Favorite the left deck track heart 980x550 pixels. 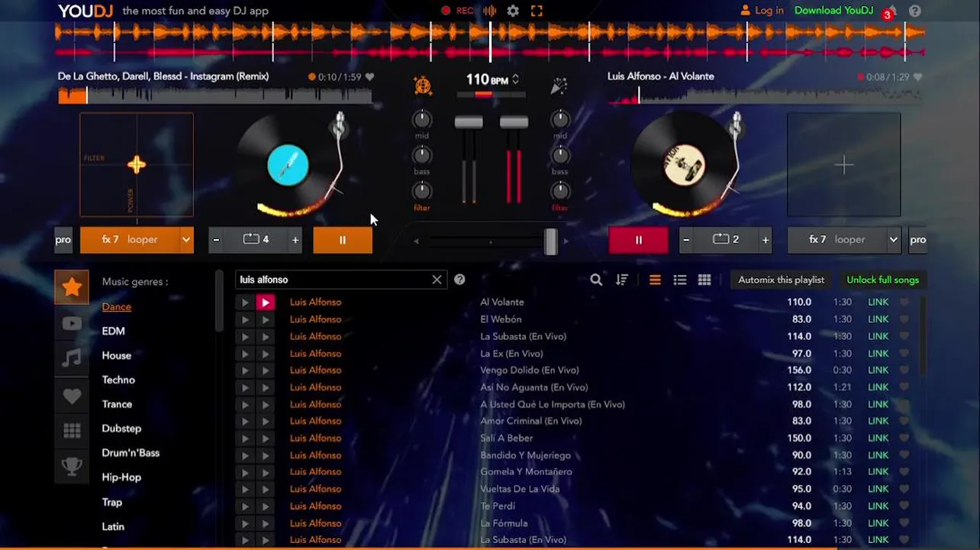369,77
